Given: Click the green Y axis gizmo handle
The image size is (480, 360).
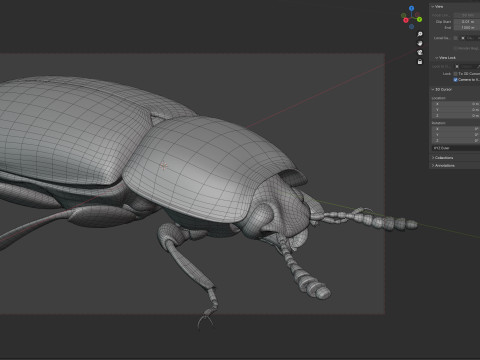Looking at the screenshot, I should click(419, 19).
